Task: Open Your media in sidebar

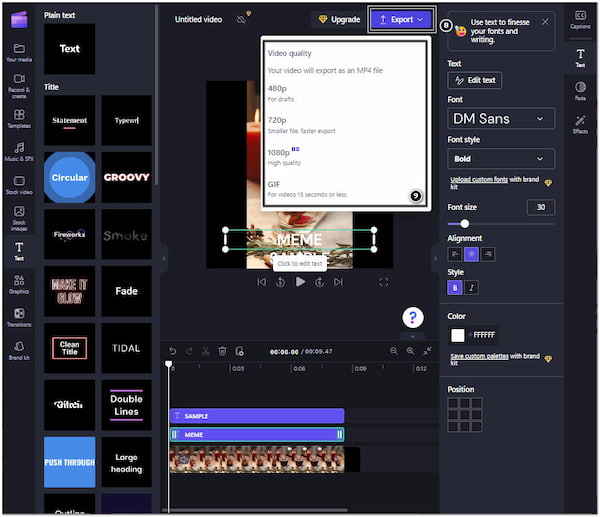Action: pos(19,52)
